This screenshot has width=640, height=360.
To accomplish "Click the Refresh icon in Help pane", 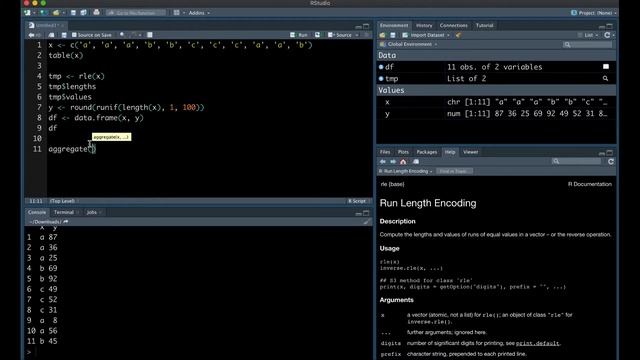I will 611,162.
